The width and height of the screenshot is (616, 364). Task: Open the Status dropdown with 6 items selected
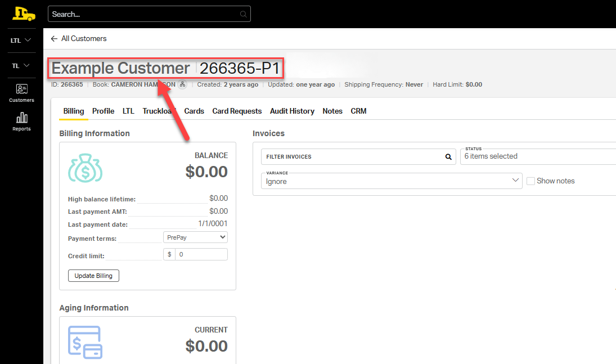(x=538, y=156)
